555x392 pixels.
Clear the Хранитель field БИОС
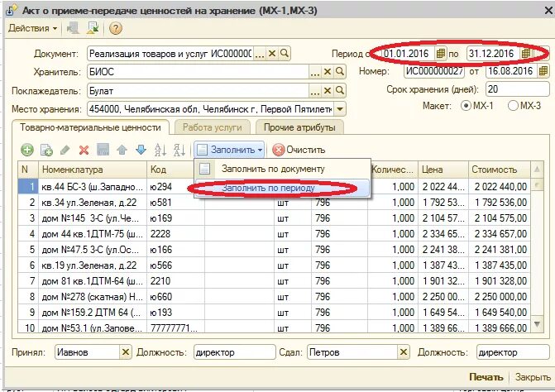328,72
